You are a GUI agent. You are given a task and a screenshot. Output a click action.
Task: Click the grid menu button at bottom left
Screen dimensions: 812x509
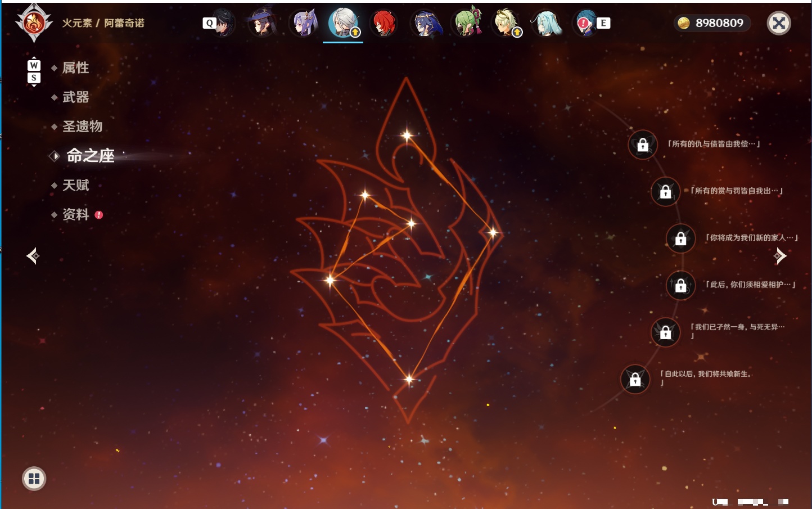point(34,479)
